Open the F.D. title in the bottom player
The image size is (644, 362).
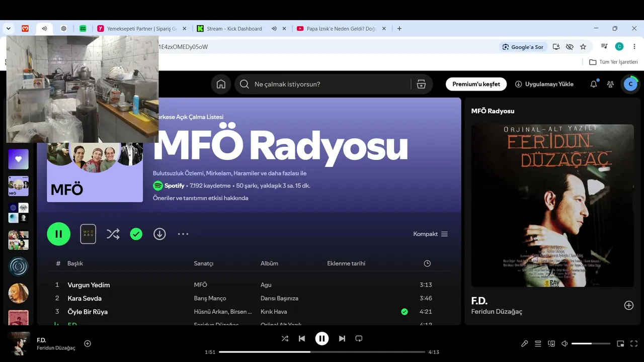pos(41,340)
